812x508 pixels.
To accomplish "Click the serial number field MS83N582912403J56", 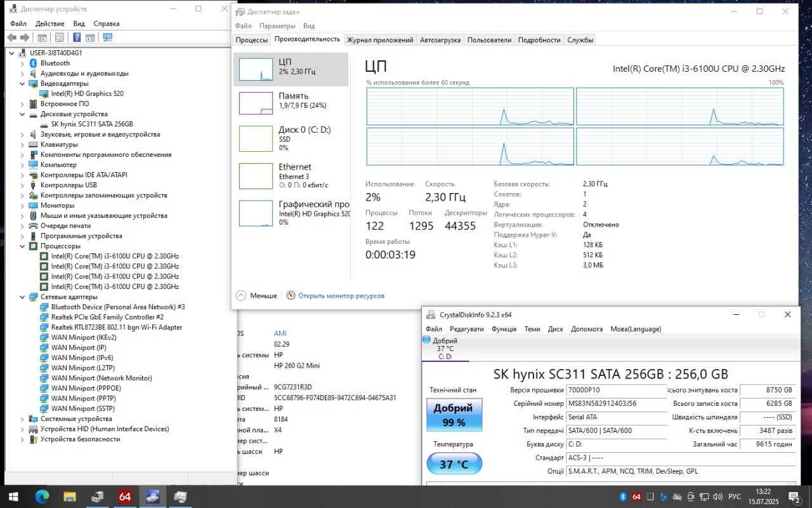I will pos(617,403).
